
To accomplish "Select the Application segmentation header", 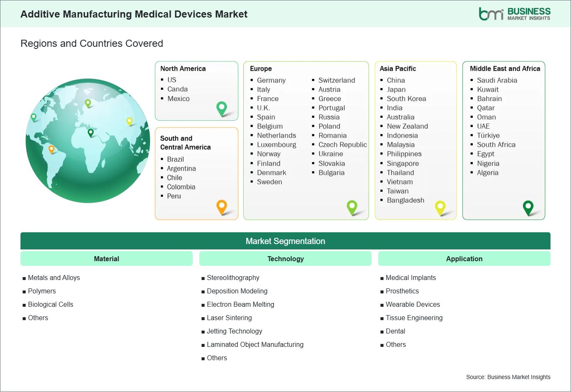I will point(464,259).
